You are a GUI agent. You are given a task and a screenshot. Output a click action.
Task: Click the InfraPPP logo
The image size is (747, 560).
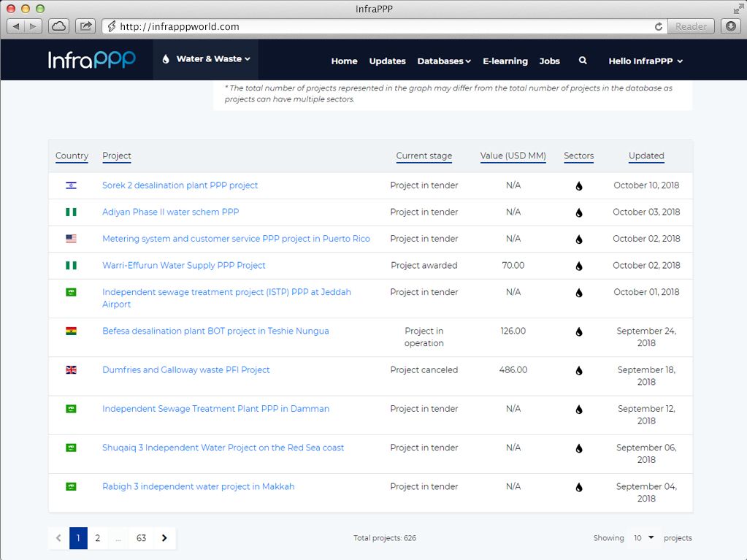point(92,60)
